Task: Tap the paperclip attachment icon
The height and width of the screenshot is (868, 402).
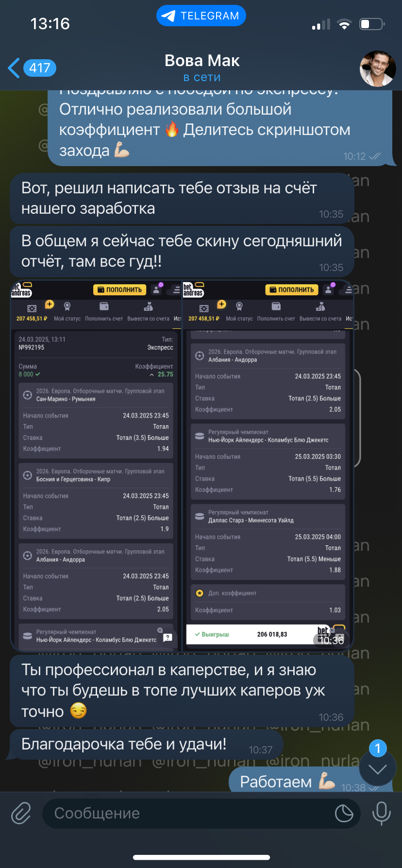Action: [x=21, y=813]
